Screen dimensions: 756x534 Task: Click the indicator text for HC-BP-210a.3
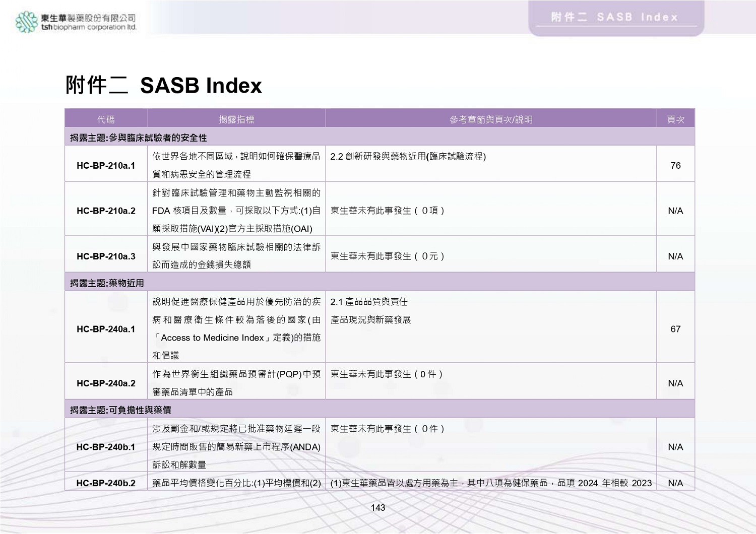point(236,256)
